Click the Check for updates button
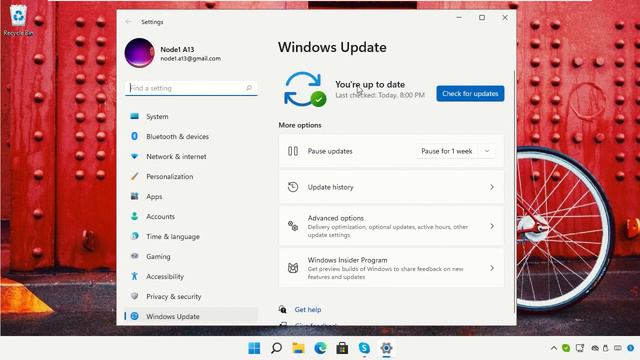 [470, 93]
